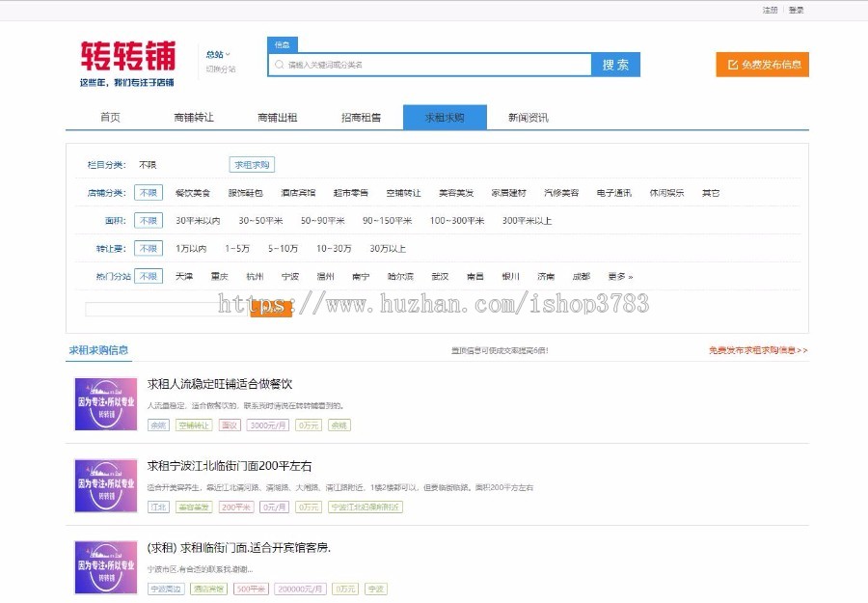This screenshot has height=603, width=868.
Task: Select the 不限 option for 面积 filter
Action: click(x=149, y=220)
